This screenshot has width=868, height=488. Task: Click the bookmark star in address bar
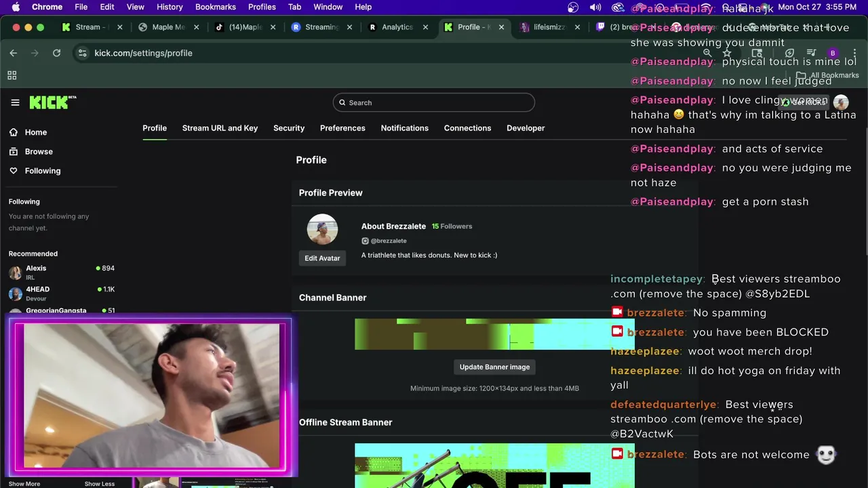coord(727,53)
